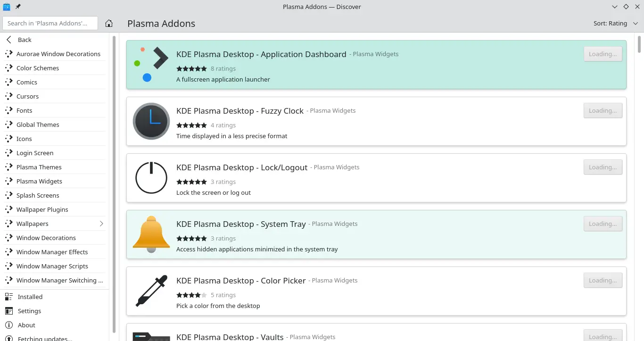Click the Color Picker eyedropper icon
Viewport: 644px width, 341px height.
tap(151, 291)
